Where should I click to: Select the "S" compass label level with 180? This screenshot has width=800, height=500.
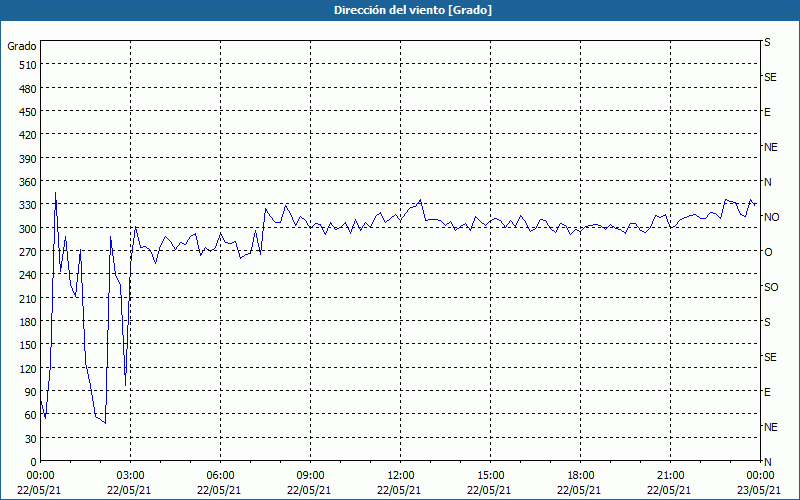[x=767, y=322]
